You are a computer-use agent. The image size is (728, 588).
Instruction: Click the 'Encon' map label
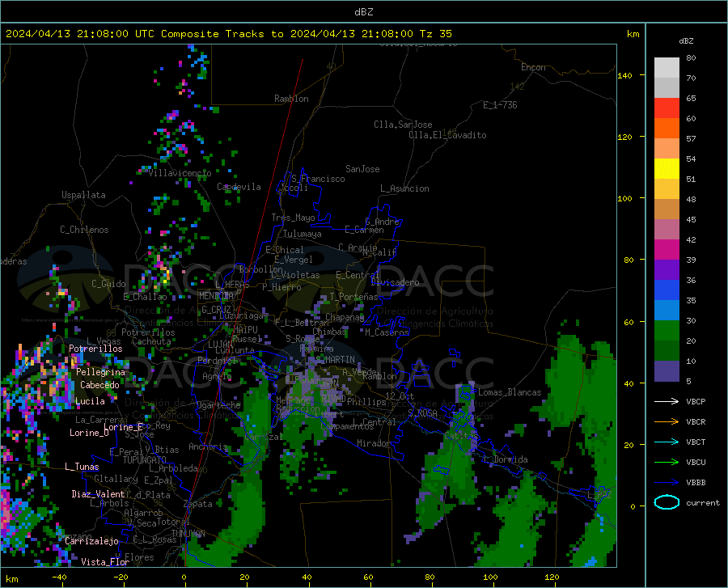click(533, 67)
